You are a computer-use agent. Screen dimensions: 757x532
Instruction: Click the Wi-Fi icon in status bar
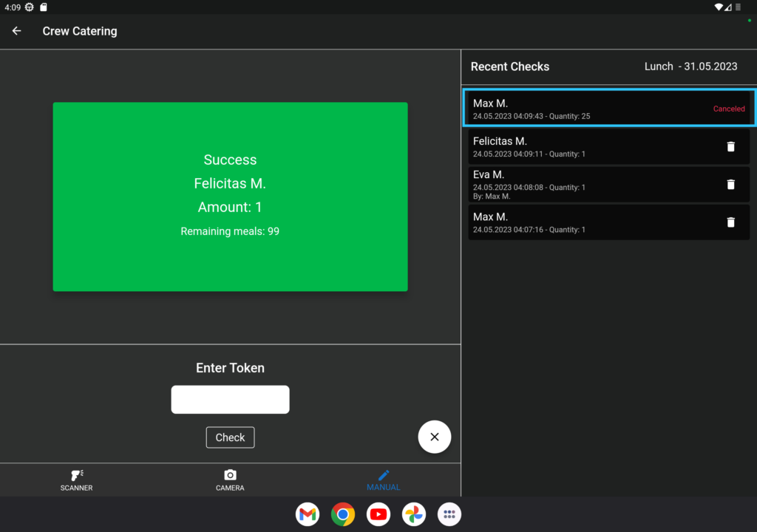pyautogui.click(x=719, y=7)
